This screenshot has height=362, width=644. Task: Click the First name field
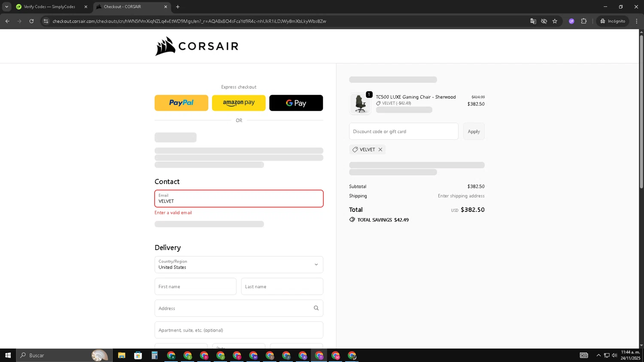[x=195, y=287]
